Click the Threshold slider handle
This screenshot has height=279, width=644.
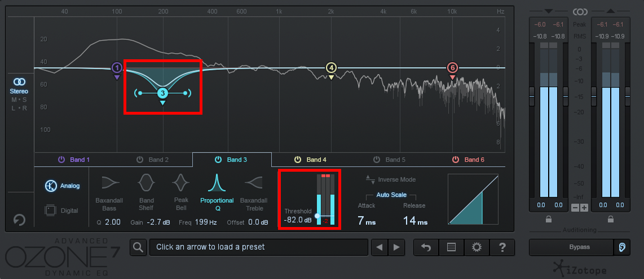317,216
